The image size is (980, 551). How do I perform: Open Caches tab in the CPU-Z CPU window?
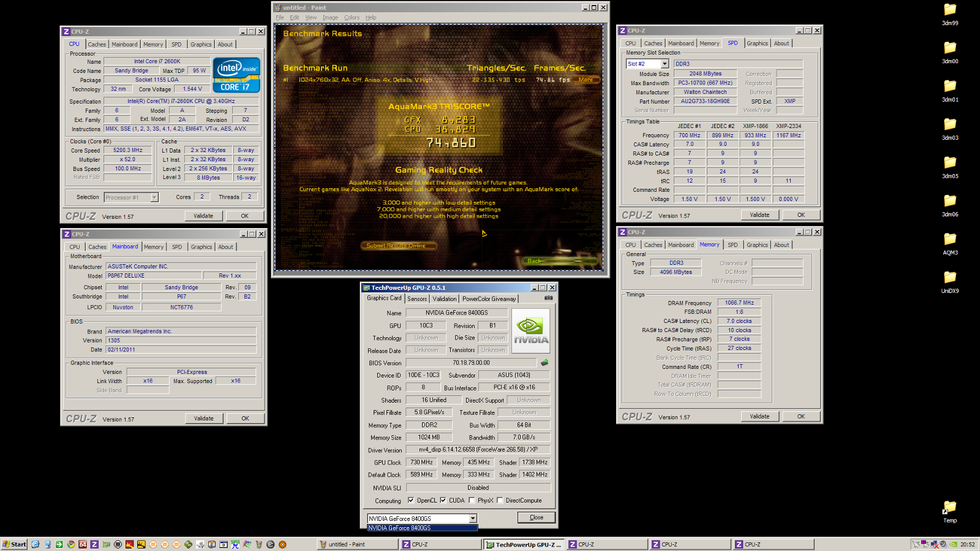[x=97, y=44]
